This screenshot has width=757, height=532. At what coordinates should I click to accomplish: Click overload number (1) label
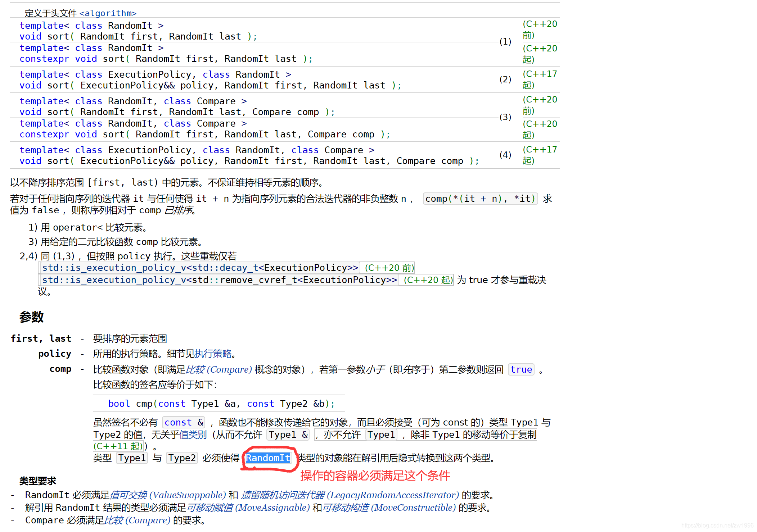tap(505, 42)
